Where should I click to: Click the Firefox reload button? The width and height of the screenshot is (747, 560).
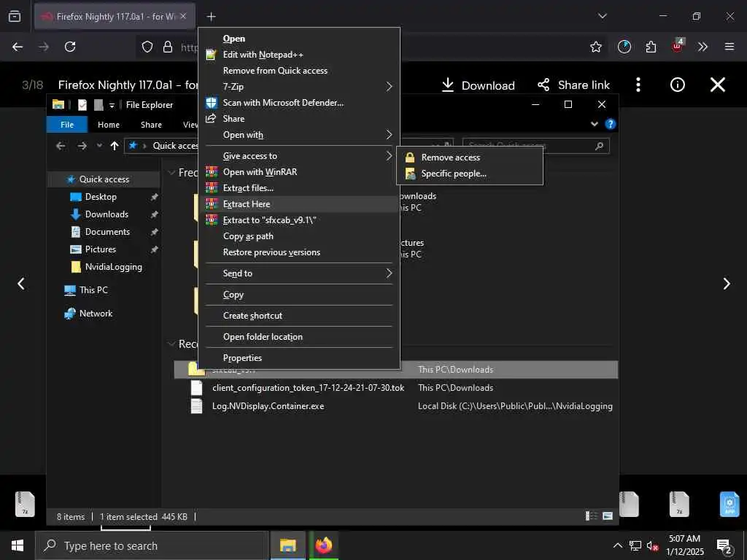pos(70,47)
